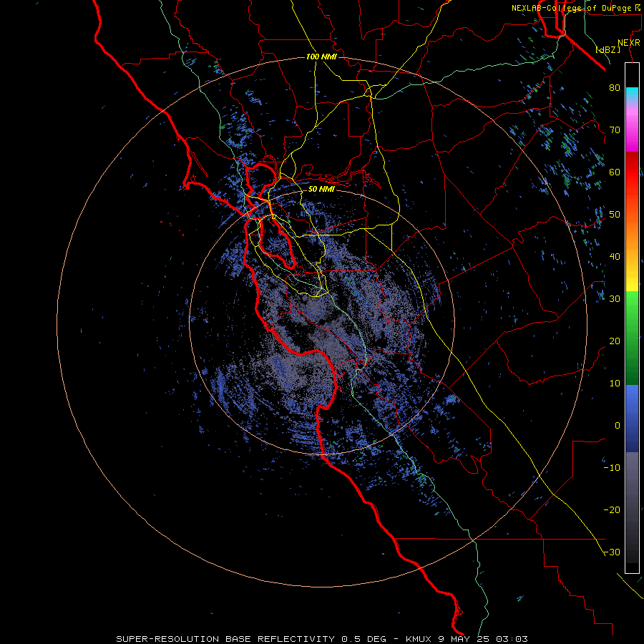
Task: Click the "03:03" timestamp in the caption
Action: point(512,639)
